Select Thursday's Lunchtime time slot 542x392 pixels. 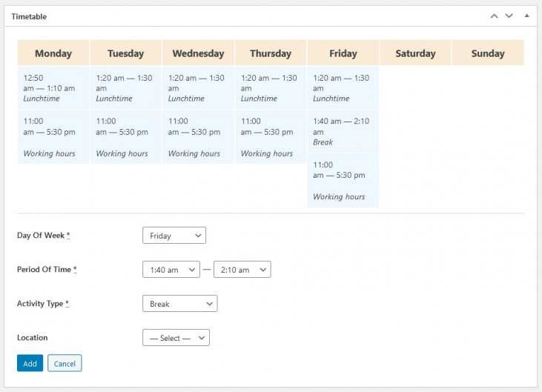(271, 87)
